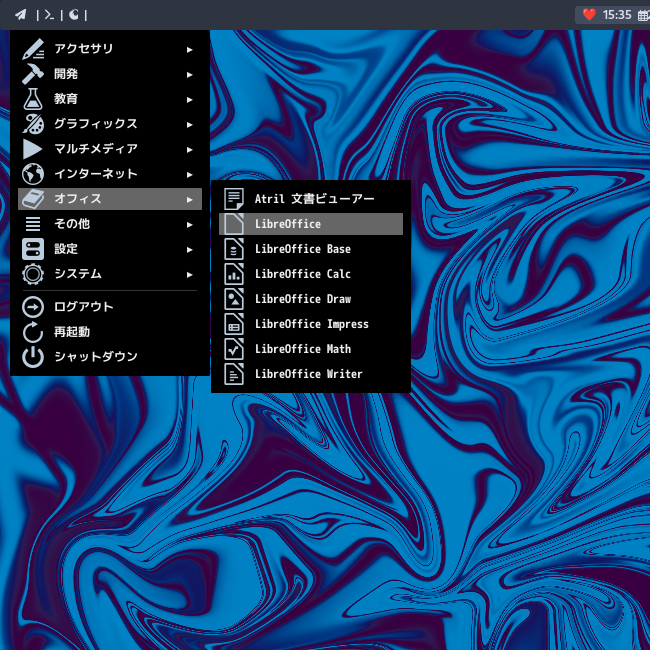
Task: Click the power icon for シャットダウン
Action: pyautogui.click(x=33, y=357)
